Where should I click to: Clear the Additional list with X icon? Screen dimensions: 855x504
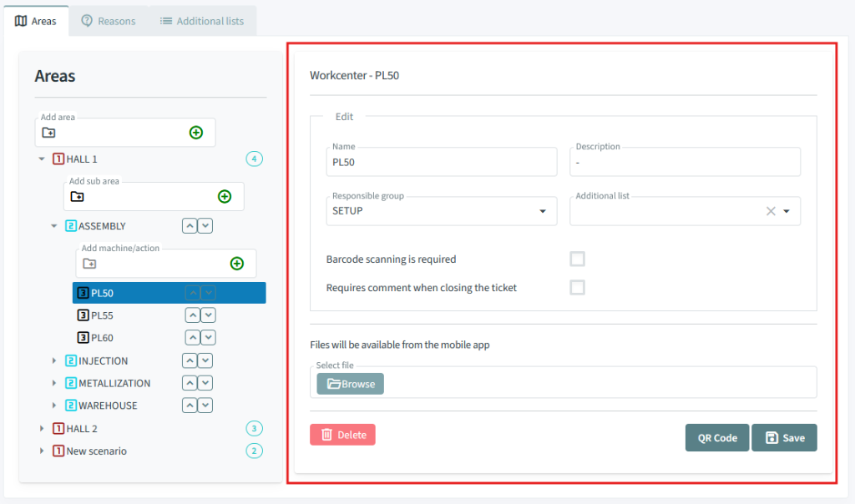coord(771,211)
